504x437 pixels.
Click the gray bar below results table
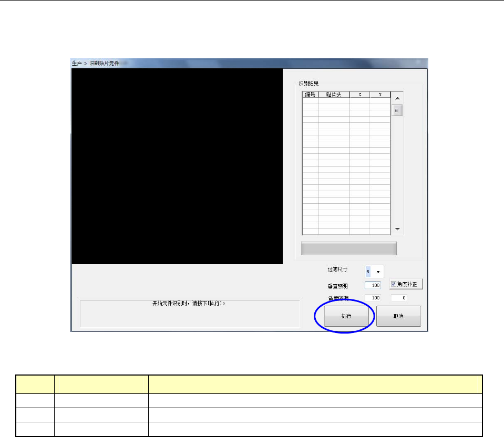tap(349, 248)
